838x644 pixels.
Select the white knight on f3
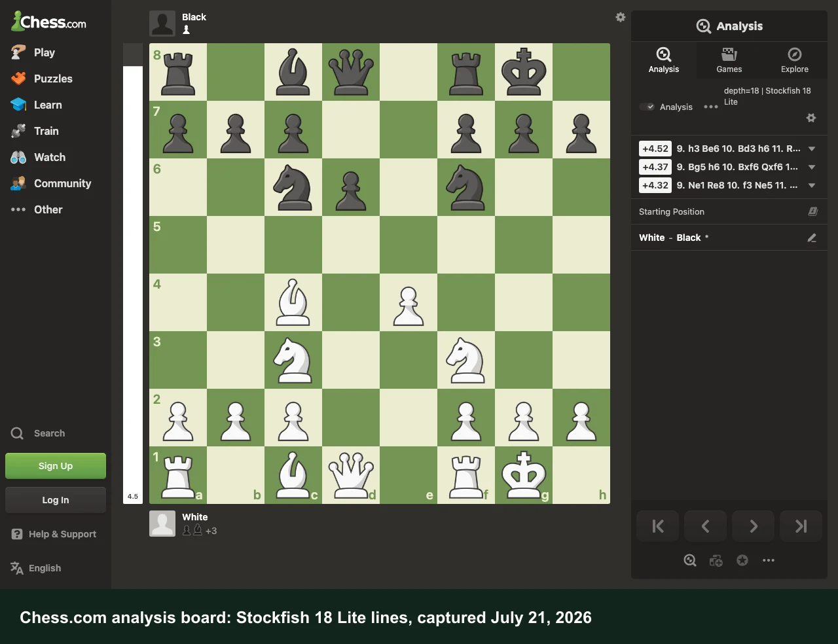466,360
